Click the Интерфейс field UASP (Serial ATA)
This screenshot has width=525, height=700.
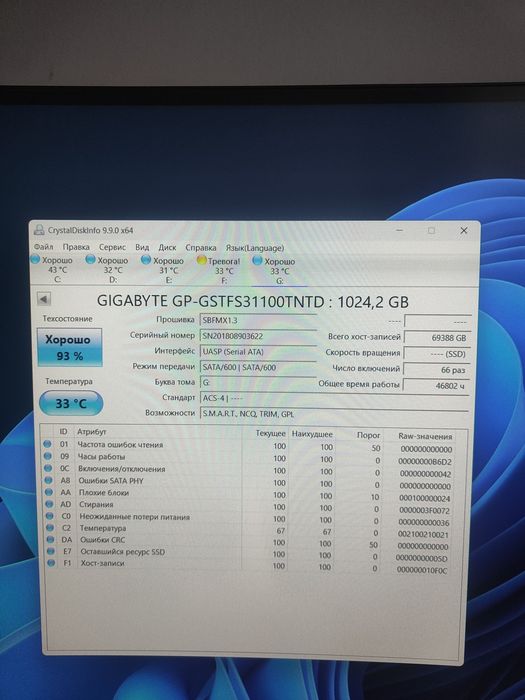click(258, 352)
